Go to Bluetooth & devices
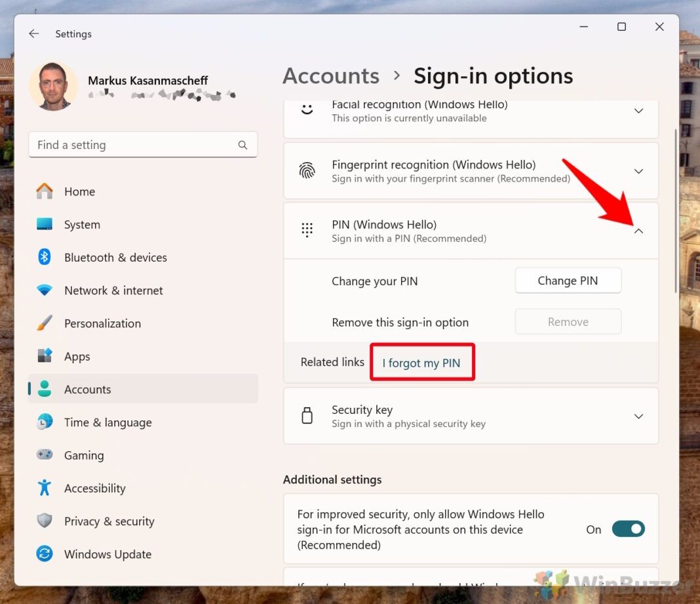700x604 pixels. coord(143,257)
